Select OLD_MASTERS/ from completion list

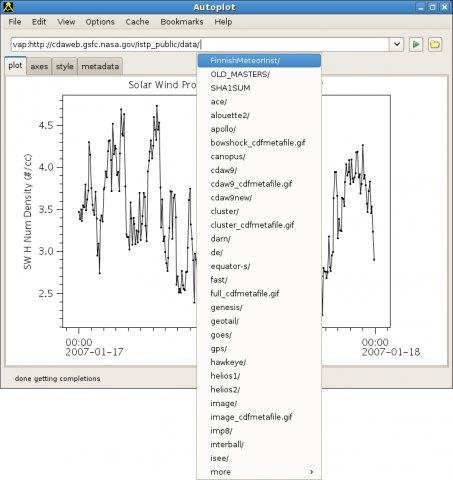(259, 74)
